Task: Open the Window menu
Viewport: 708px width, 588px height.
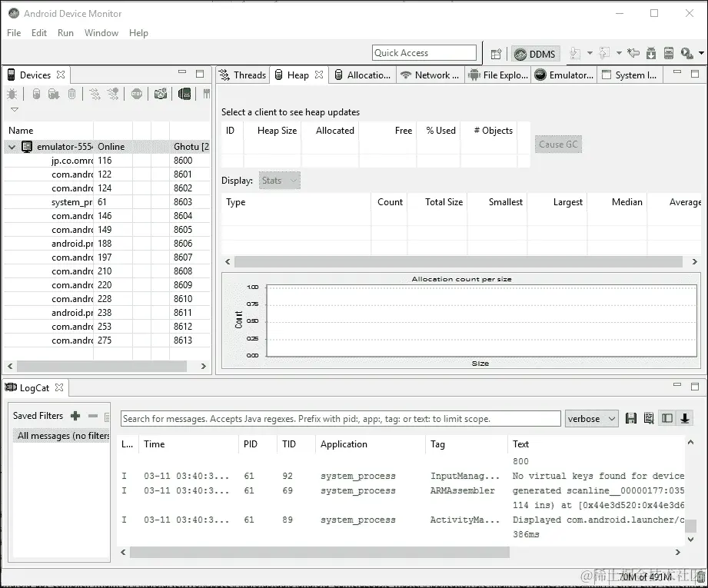Action: point(101,33)
